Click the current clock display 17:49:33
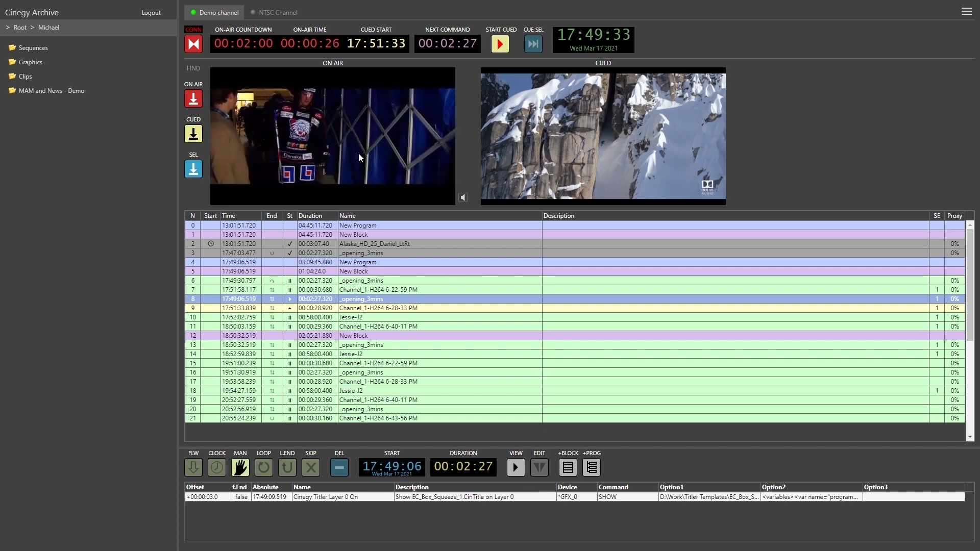This screenshot has height=551, width=980. click(594, 40)
